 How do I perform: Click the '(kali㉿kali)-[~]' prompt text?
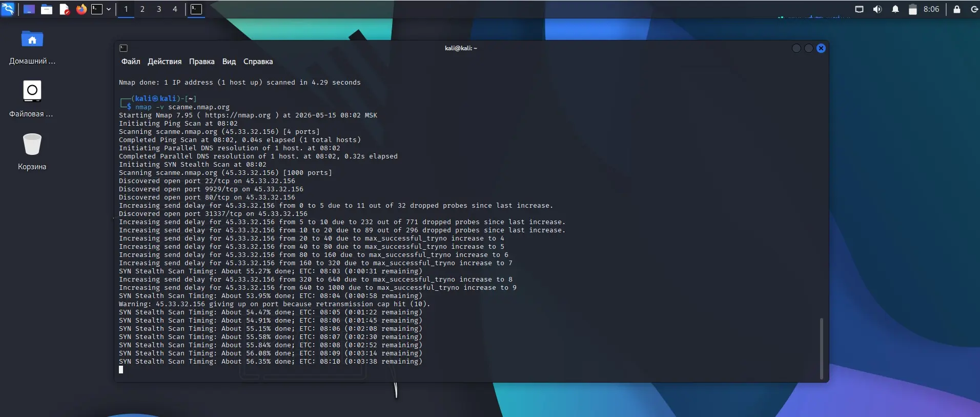pos(164,98)
